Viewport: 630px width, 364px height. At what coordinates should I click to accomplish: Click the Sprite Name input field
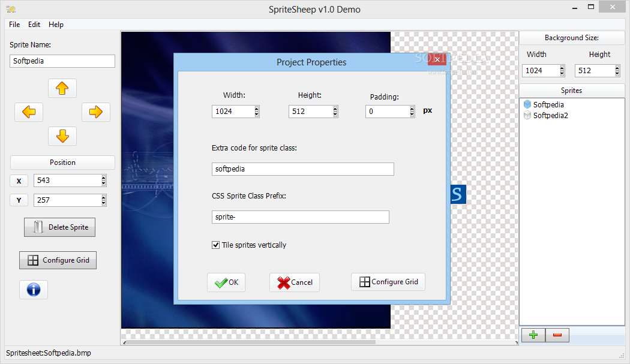click(x=62, y=61)
